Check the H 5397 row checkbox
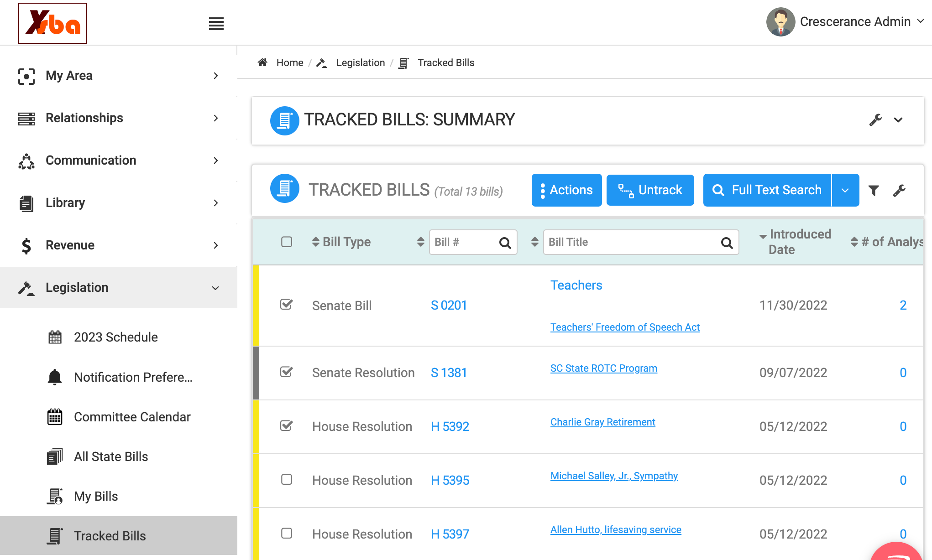 [x=287, y=534]
